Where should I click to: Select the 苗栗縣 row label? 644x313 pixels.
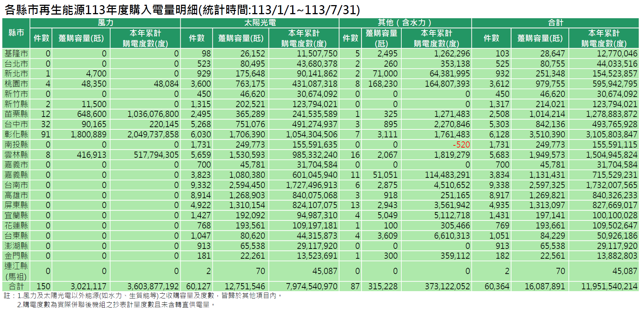(16, 114)
